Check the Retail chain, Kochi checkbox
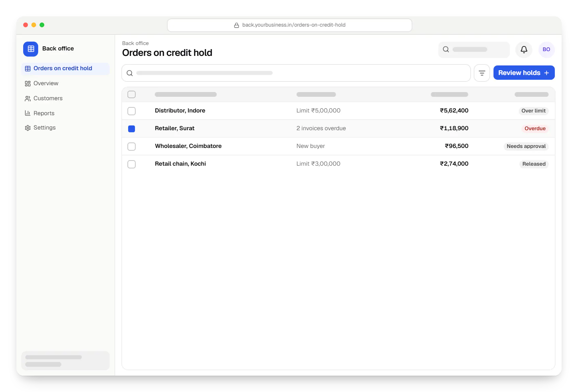578x392 pixels. 132,164
